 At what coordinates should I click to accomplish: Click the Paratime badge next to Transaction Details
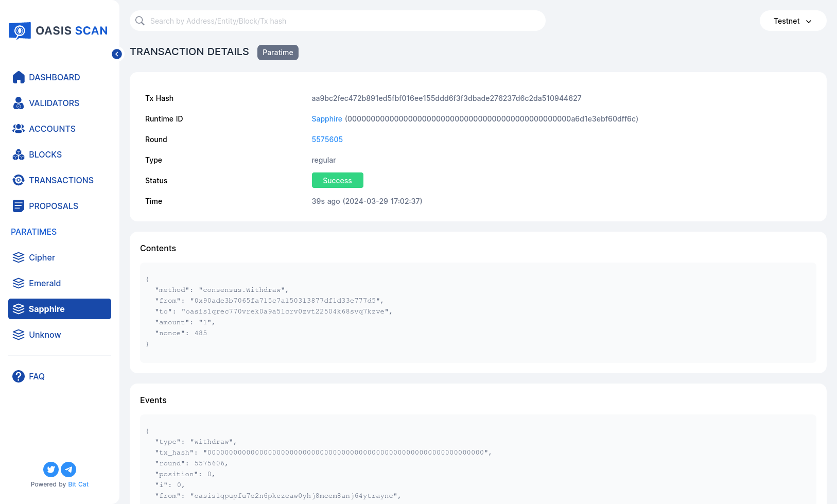pos(277,52)
